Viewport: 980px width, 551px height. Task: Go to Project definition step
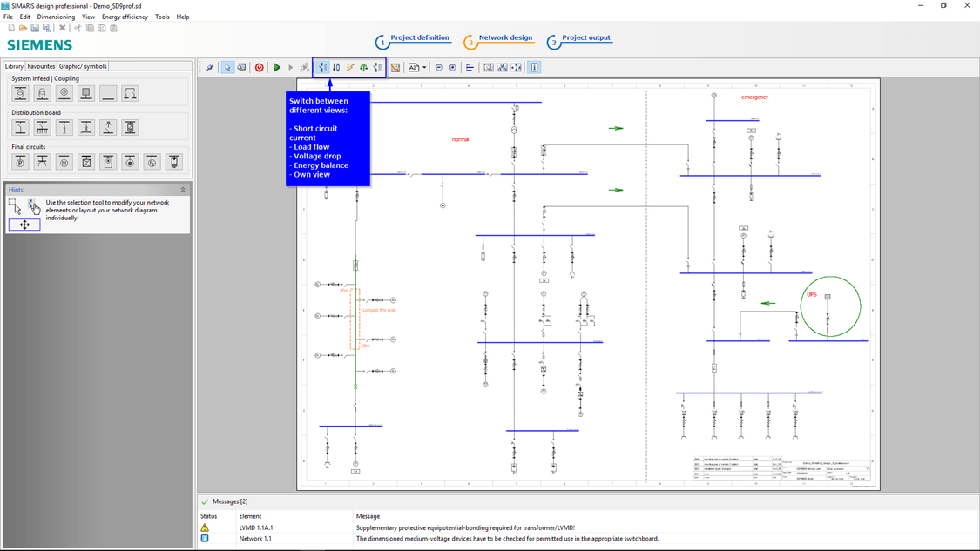pos(419,38)
